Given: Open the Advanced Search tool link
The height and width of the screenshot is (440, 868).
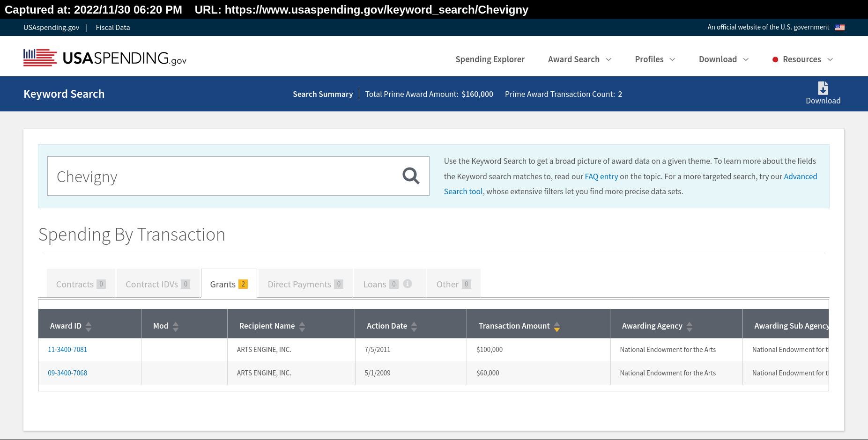Looking at the screenshot, I should pos(631,184).
